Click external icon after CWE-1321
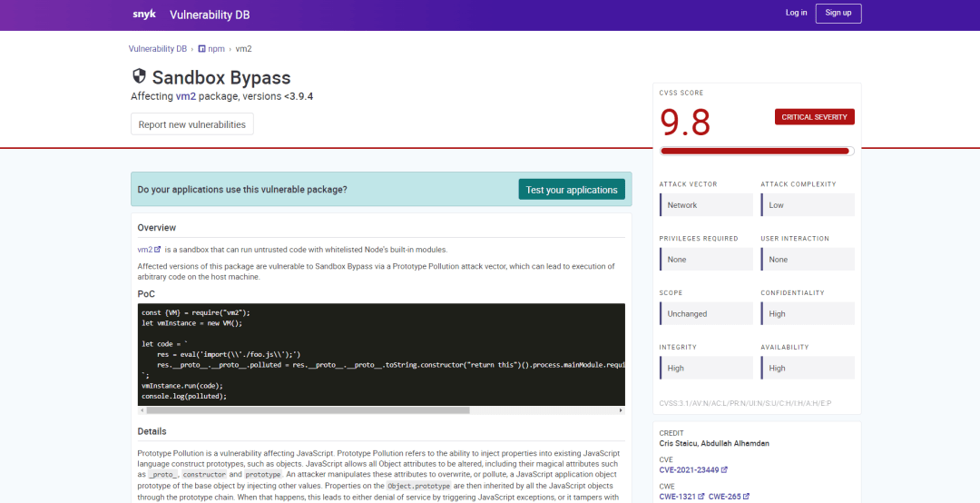This screenshot has height=503, width=980. (701, 497)
